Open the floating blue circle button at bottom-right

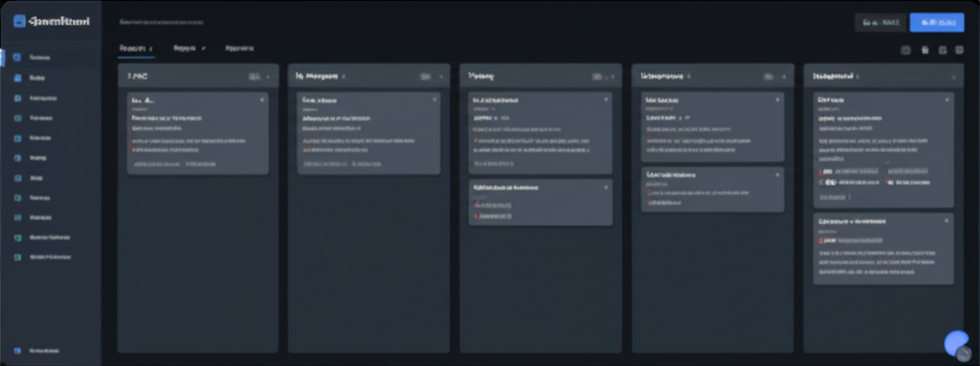(x=956, y=343)
